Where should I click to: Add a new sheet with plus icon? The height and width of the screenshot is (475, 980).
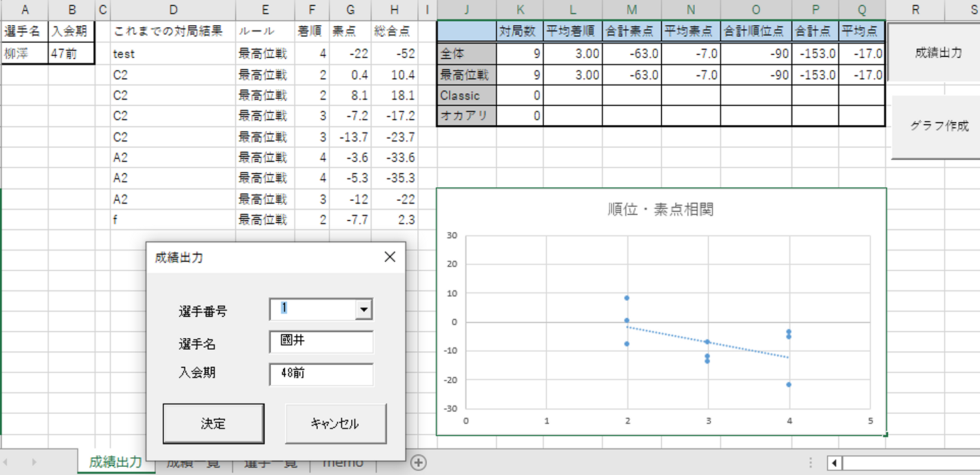pos(418,463)
